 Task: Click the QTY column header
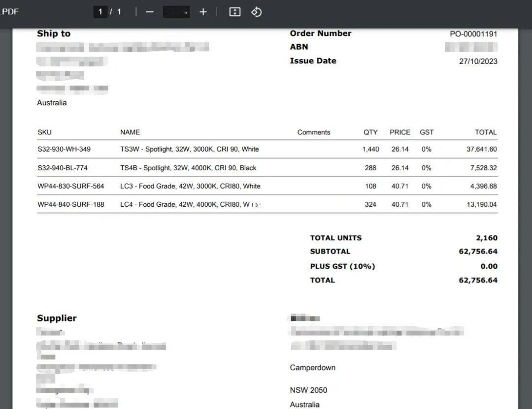click(x=370, y=132)
